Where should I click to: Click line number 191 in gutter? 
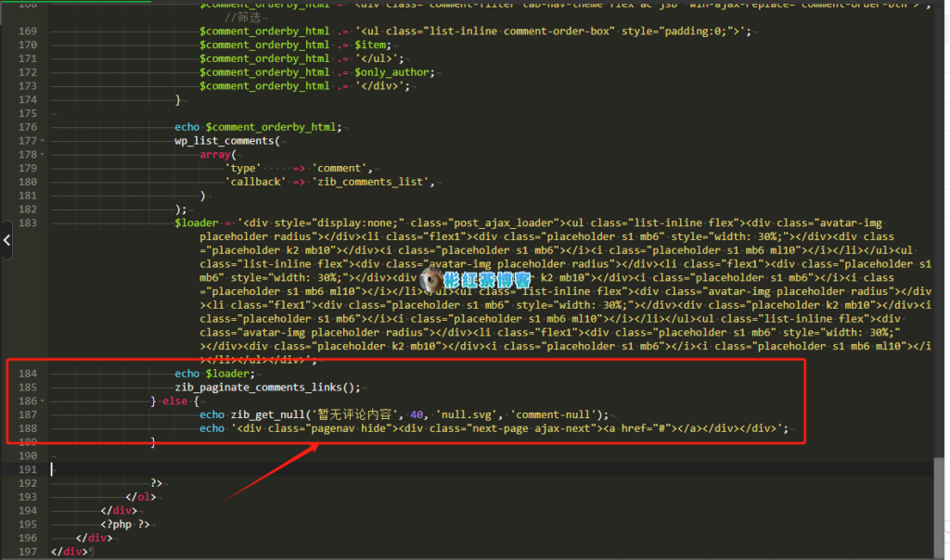tap(27, 470)
